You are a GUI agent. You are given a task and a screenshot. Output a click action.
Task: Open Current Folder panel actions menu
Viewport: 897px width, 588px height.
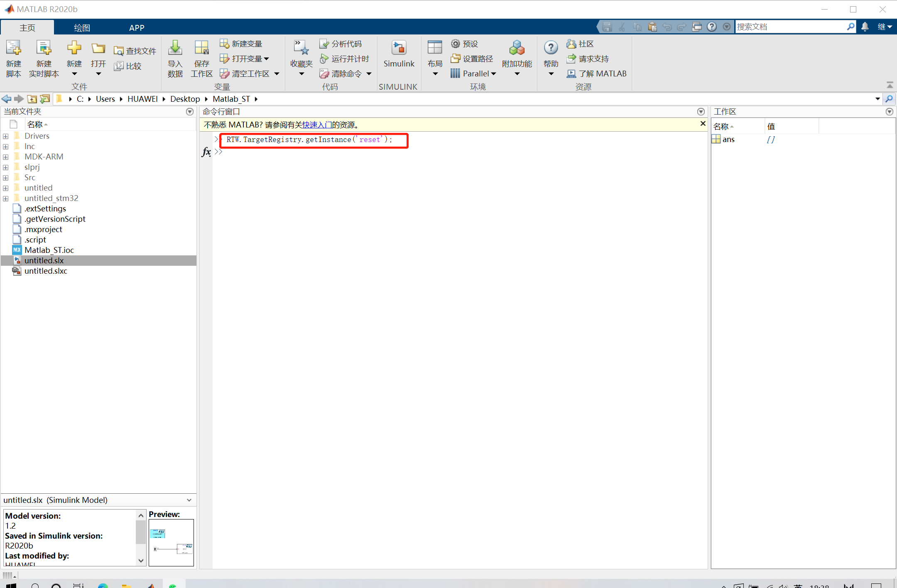[x=190, y=111]
